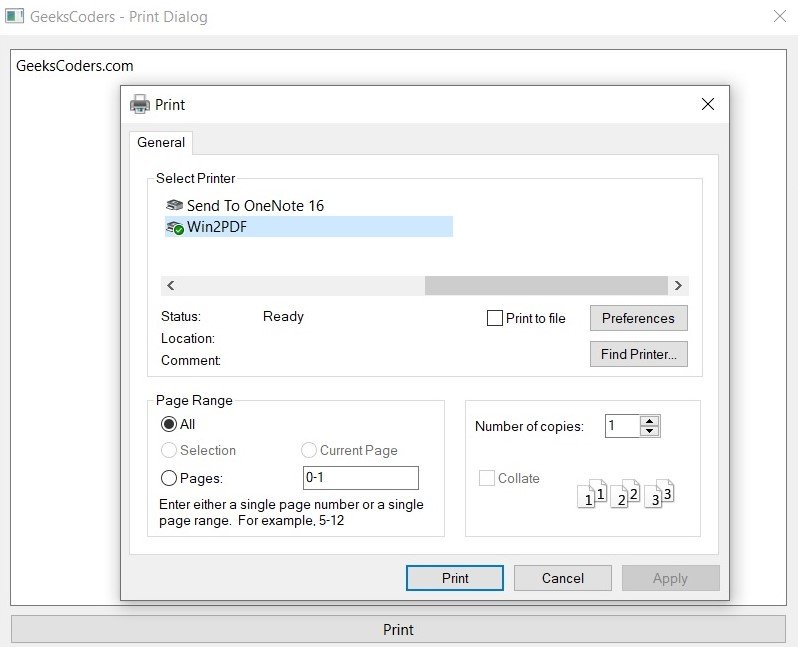The height and width of the screenshot is (647, 798).
Task: Click the printer list left scroll arrow
Action: coord(170,286)
